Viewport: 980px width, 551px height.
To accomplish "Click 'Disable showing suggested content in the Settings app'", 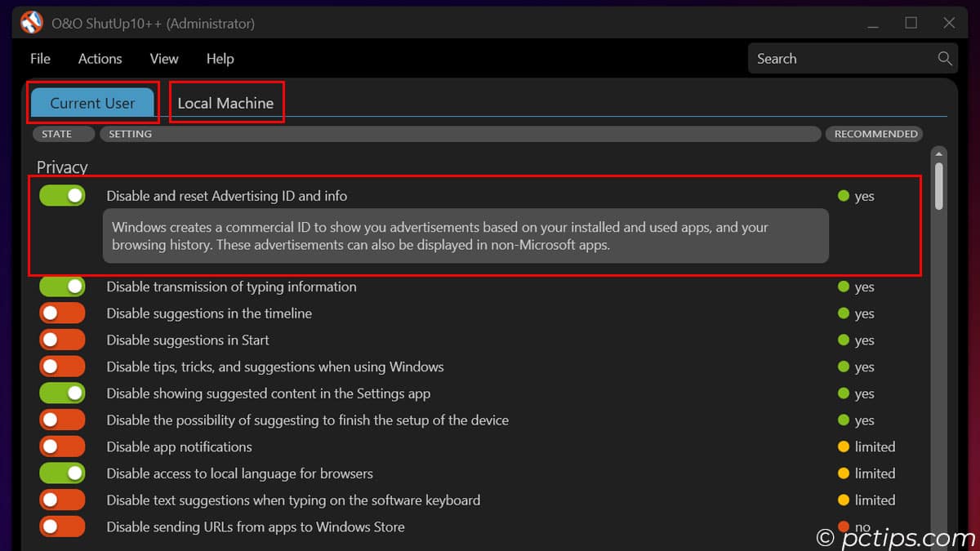I will point(268,393).
